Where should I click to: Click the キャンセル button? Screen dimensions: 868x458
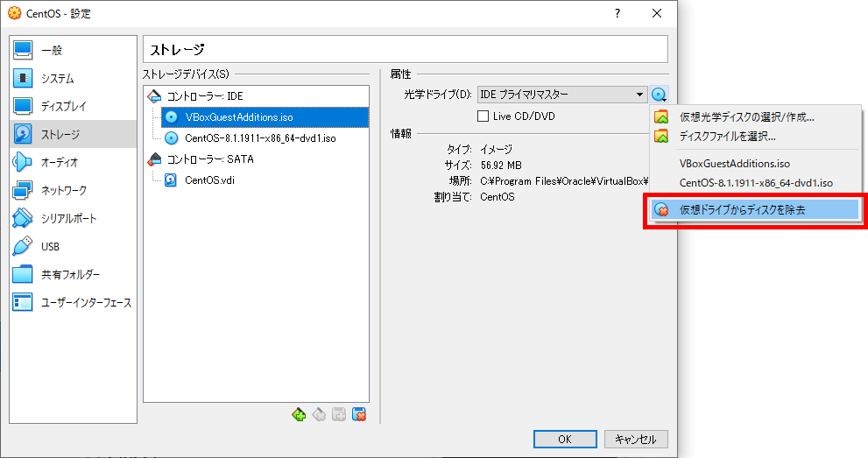coord(636,440)
